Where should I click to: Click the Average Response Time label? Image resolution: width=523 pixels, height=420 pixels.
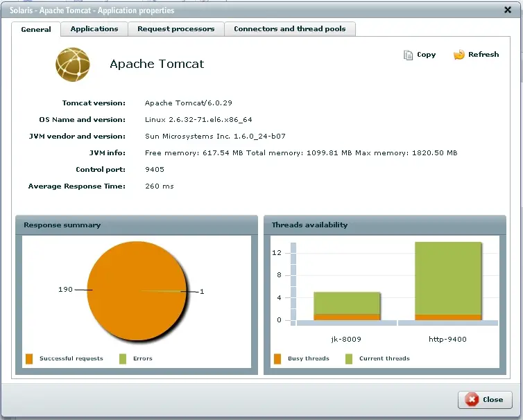(77, 186)
